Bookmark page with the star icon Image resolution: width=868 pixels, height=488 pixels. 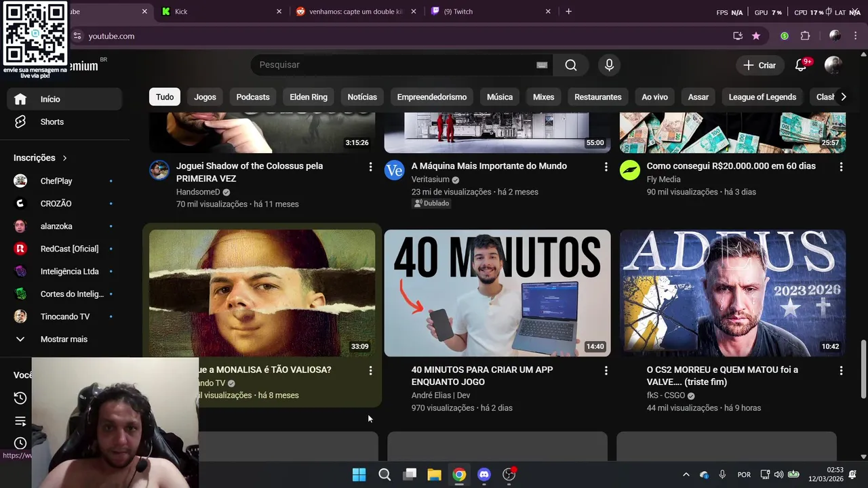pos(756,36)
